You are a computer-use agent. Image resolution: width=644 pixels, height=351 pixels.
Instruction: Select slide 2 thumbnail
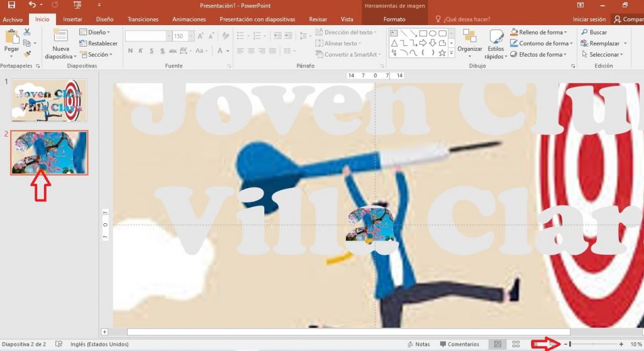tap(49, 153)
